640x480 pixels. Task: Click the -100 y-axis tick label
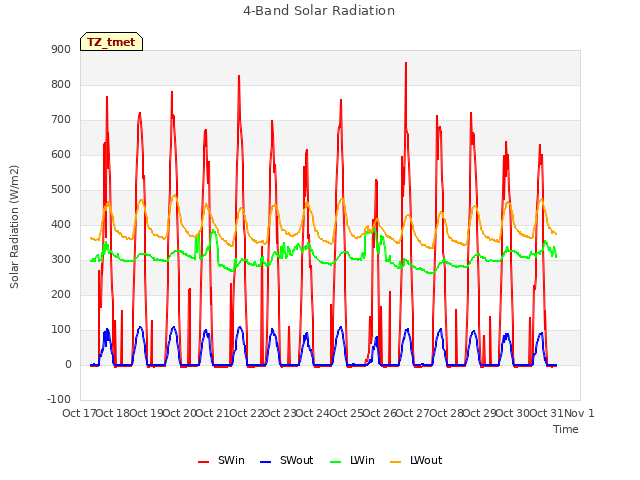point(59,400)
